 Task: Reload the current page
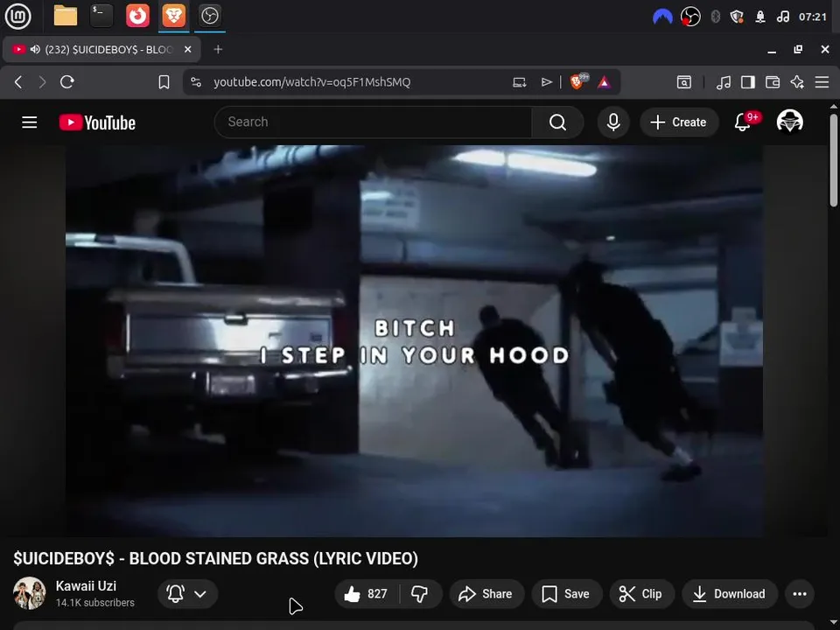[67, 82]
